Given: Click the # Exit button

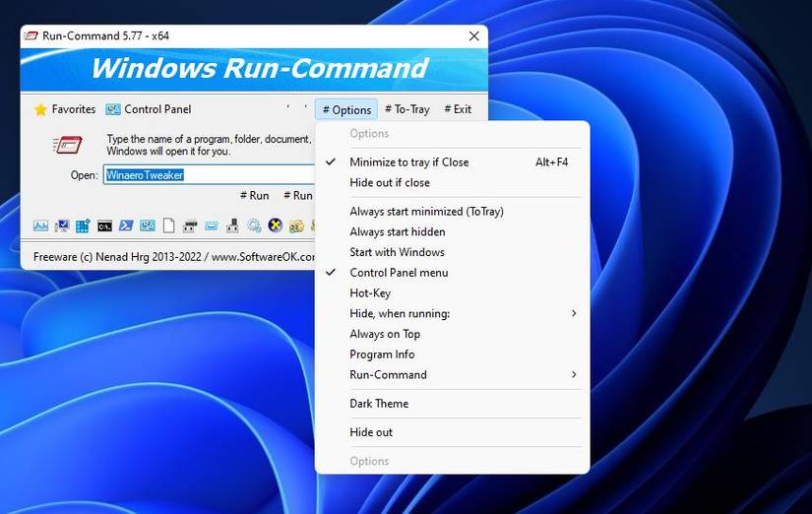Looking at the screenshot, I should [458, 109].
